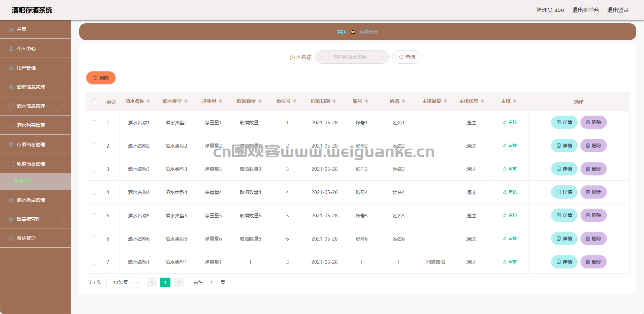Click 退出登录 in the top bar

pyautogui.click(x=618, y=10)
